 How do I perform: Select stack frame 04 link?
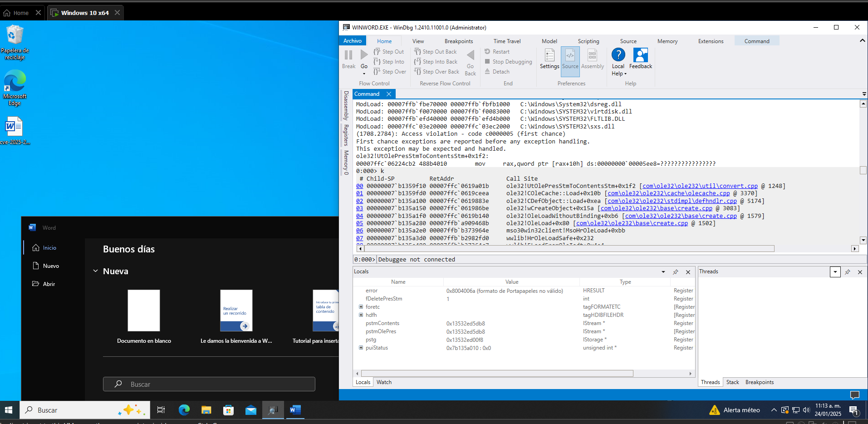click(x=359, y=216)
